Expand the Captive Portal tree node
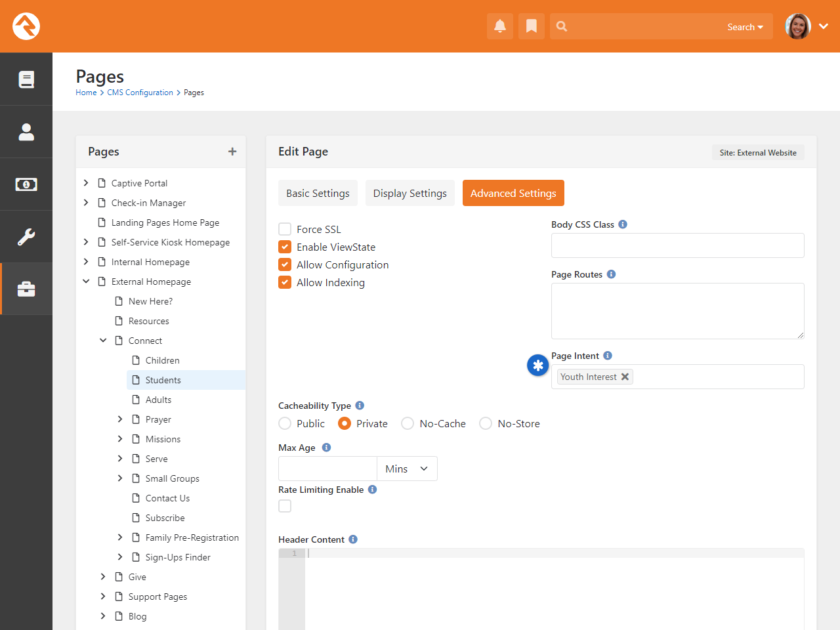Screen dimensions: 840x630 click(86, 183)
